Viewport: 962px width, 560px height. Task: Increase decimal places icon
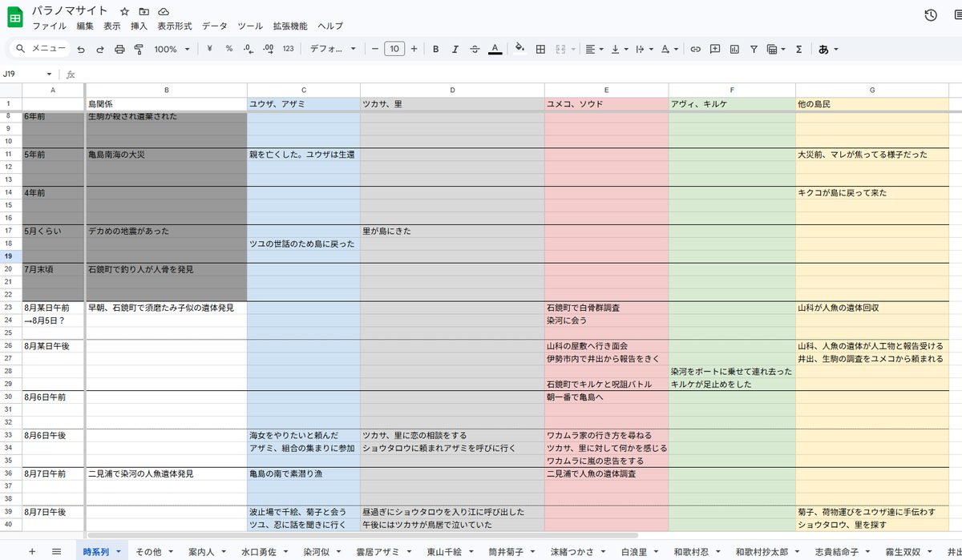click(x=268, y=49)
